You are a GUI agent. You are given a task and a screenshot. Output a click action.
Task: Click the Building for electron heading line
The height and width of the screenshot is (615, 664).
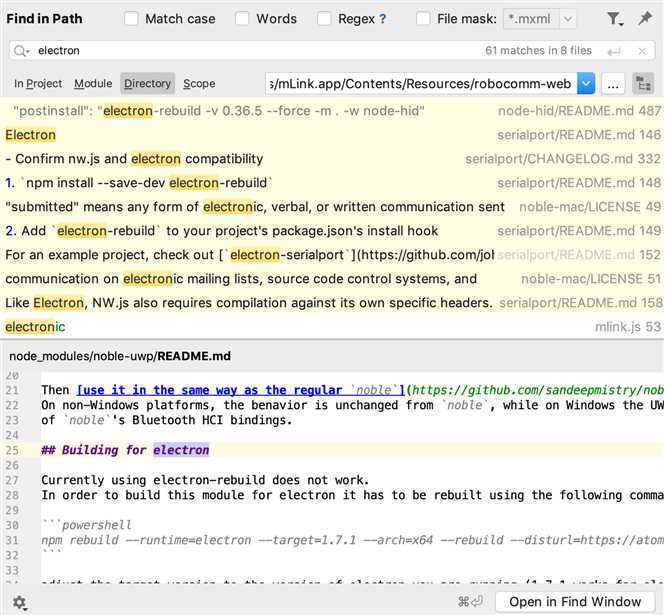(x=125, y=450)
